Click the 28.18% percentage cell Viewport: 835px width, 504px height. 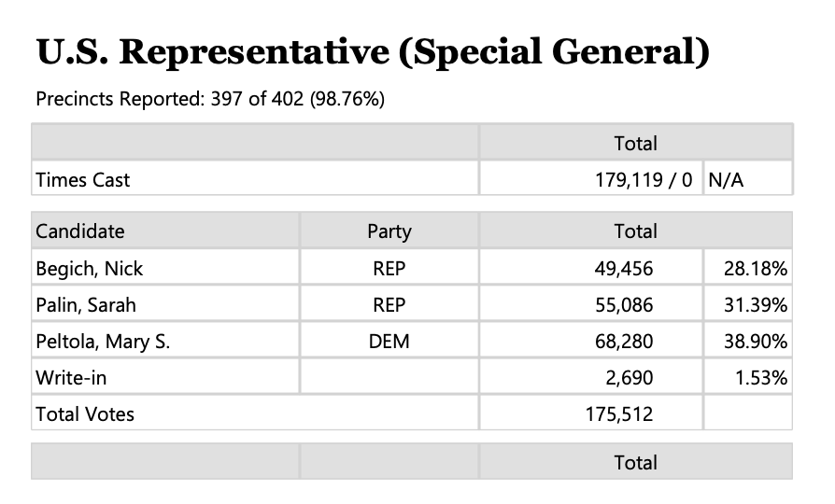(x=755, y=269)
